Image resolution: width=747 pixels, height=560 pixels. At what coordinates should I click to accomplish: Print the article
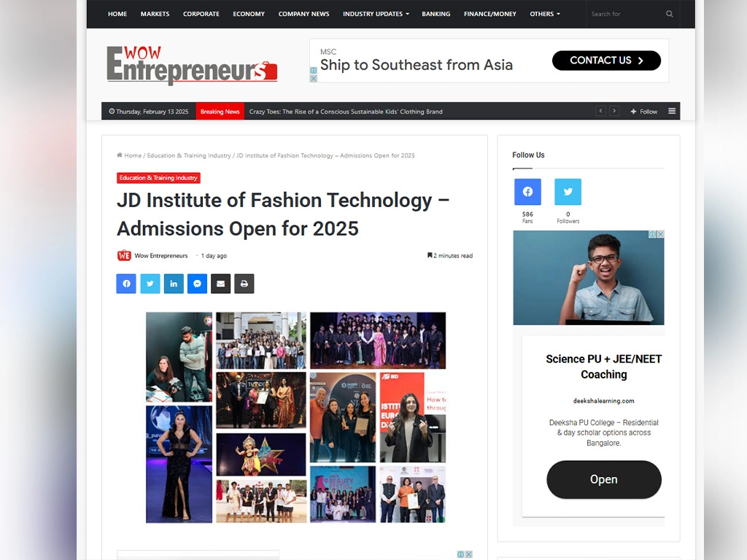[244, 284]
